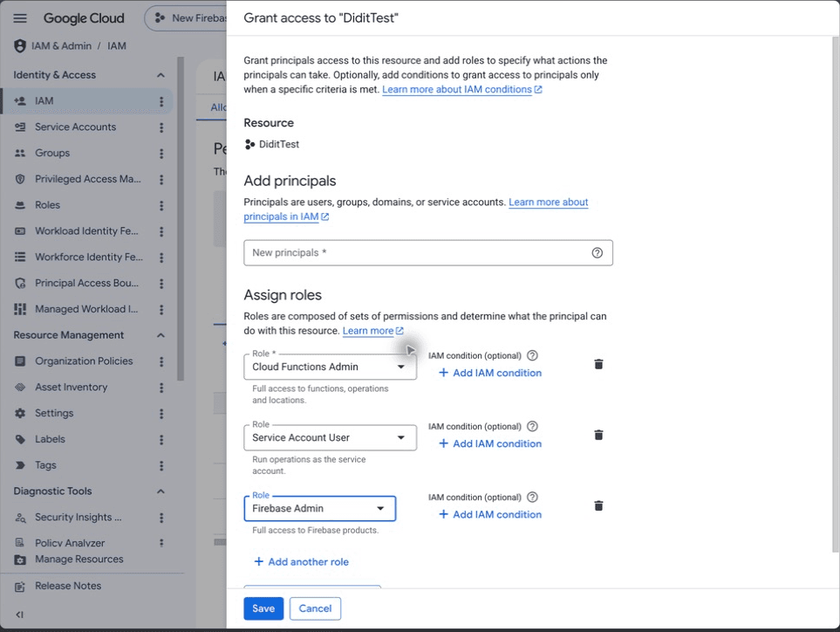The width and height of the screenshot is (840, 632).
Task: Open Learn more link under Assign roles
Action: (x=372, y=331)
